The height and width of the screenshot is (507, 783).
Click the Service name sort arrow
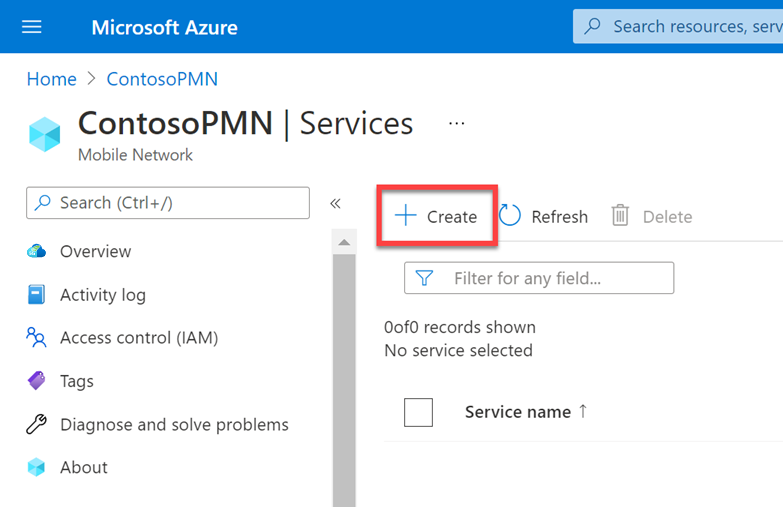tap(583, 411)
